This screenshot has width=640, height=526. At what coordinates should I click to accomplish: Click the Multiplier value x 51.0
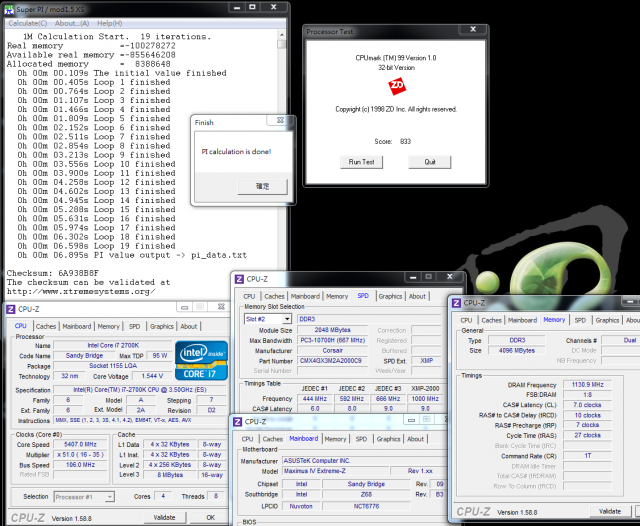80,455
